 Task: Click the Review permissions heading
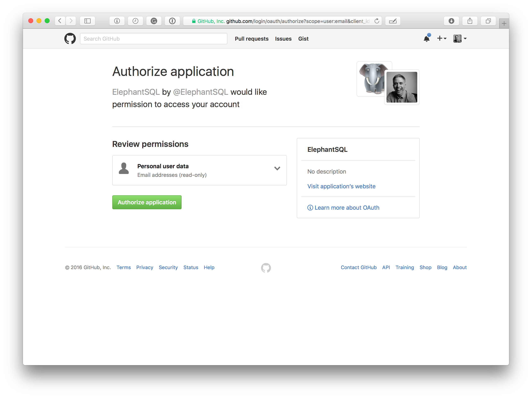[150, 144]
